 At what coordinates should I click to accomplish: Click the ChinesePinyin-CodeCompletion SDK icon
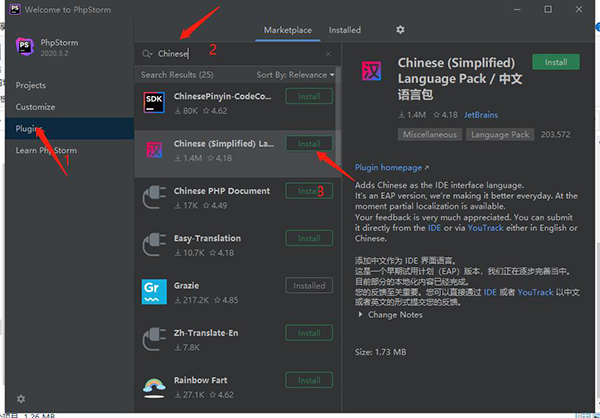coord(154,103)
